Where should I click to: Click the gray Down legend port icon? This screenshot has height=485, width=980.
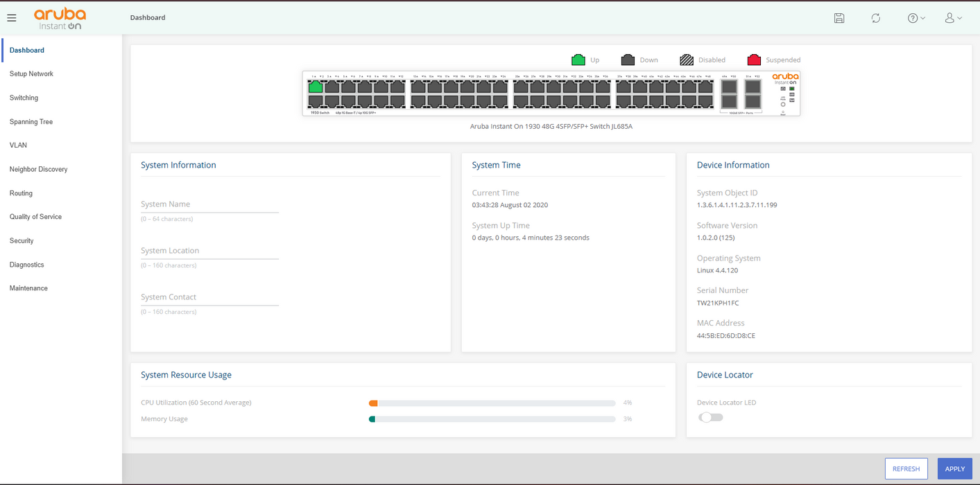point(628,60)
